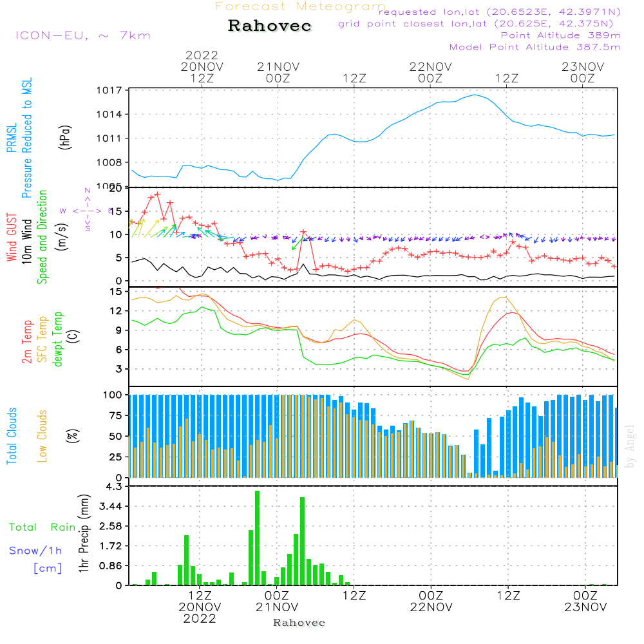Click the bottom '00Z 22NOV' time label
This screenshot has height=644, width=644.
[x=431, y=601]
